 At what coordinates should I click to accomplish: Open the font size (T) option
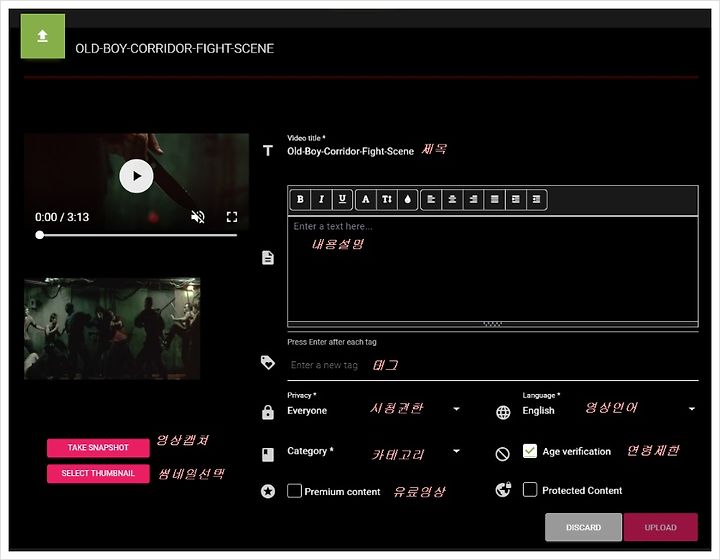pyautogui.click(x=387, y=199)
